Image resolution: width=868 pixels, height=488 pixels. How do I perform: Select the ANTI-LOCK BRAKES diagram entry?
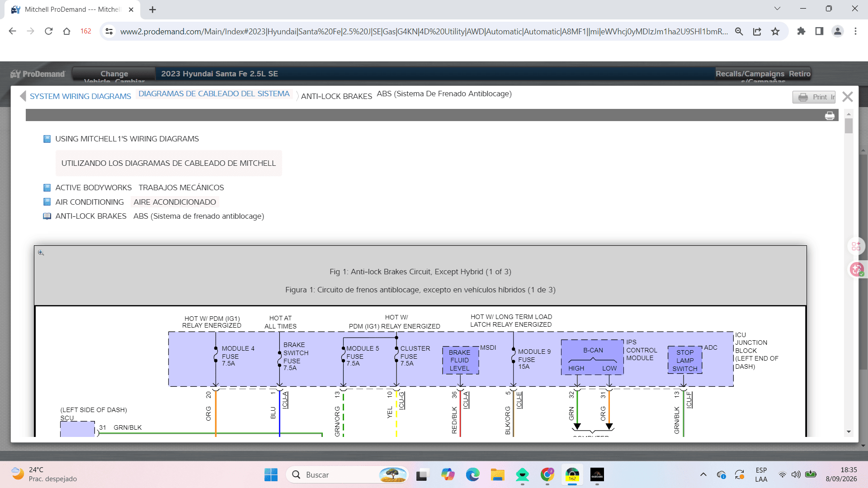(91, 216)
